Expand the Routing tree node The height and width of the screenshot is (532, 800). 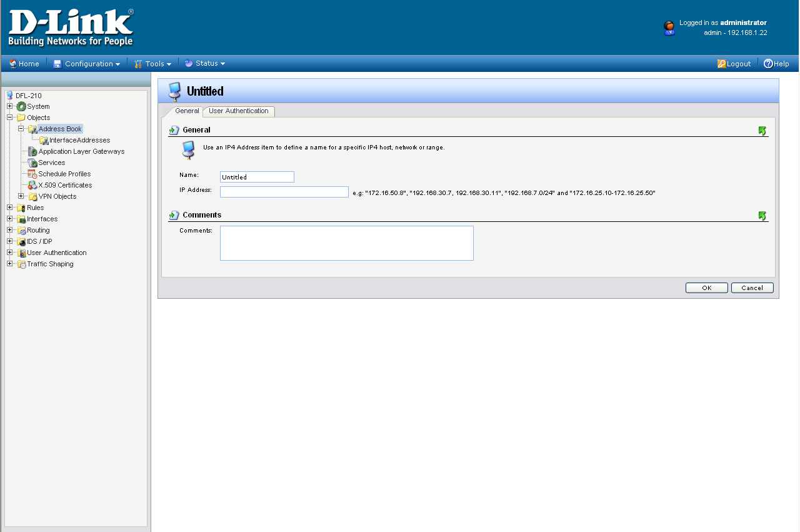pyautogui.click(x=10, y=230)
